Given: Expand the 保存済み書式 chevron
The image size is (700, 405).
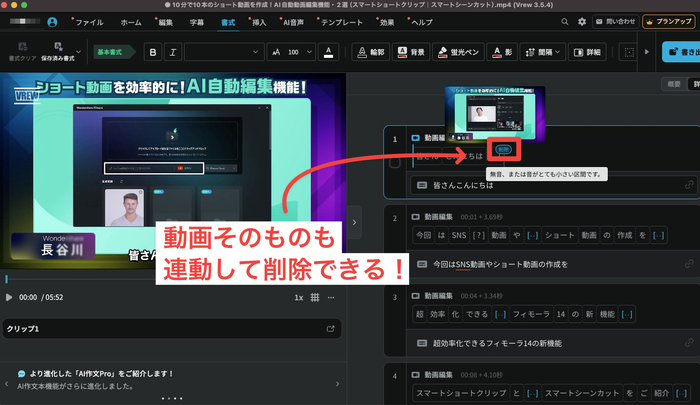Looking at the screenshot, I should pyautogui.click(x=79, y=52).
